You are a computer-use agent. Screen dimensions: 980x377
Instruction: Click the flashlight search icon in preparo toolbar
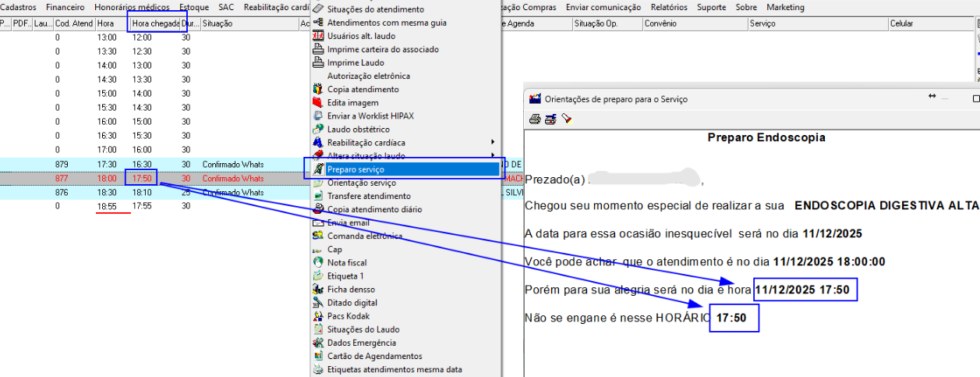click(566, 119)
